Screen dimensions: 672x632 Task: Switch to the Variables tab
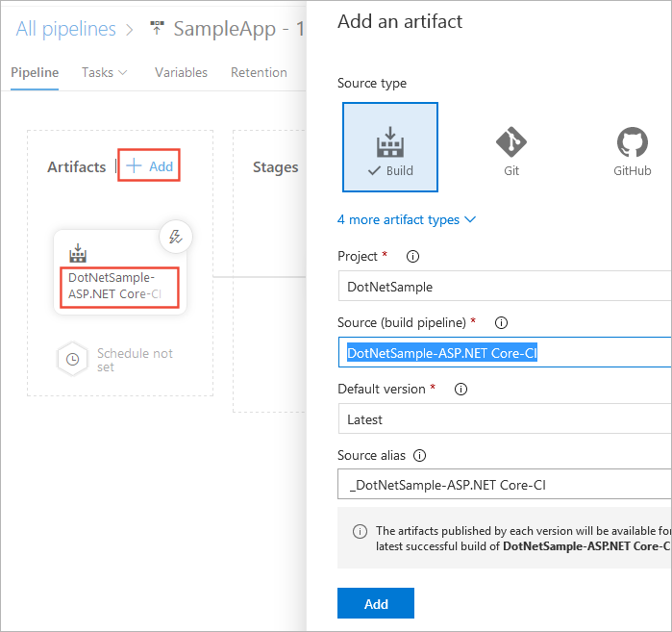tap(181, 72)
